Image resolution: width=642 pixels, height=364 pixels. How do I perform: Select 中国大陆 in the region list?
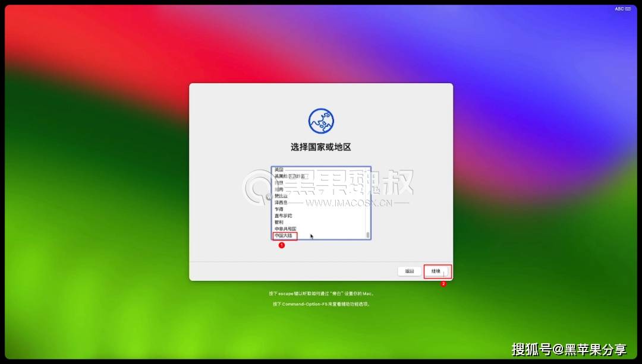tap(284, 236)
